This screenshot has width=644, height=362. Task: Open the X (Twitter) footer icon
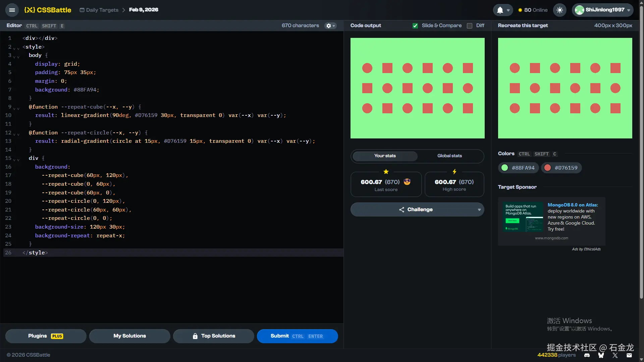[615, 355]
